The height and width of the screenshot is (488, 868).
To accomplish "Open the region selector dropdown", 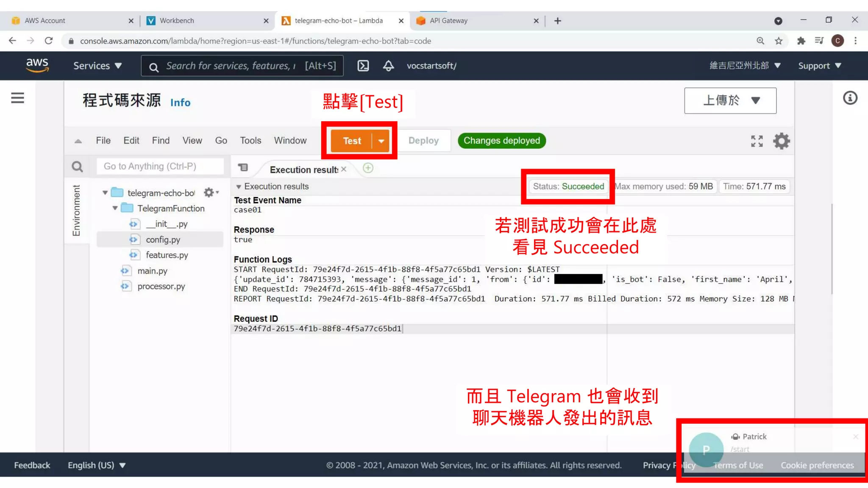I will (x=745, y=66).
